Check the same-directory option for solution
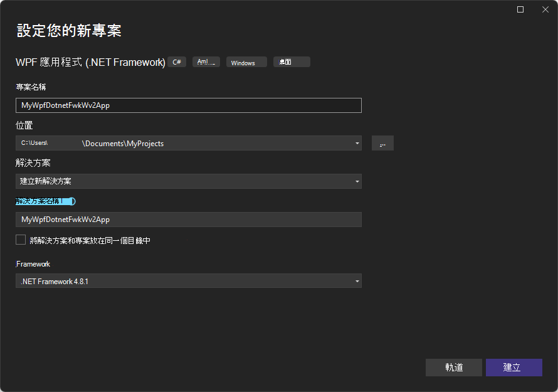Screen dimensions: 558x392 (19, 240)
